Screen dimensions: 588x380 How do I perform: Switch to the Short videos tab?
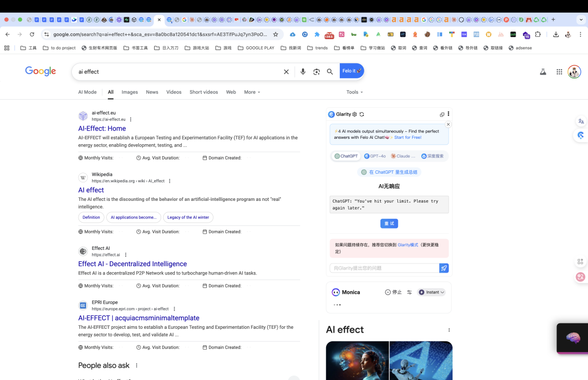204,92
